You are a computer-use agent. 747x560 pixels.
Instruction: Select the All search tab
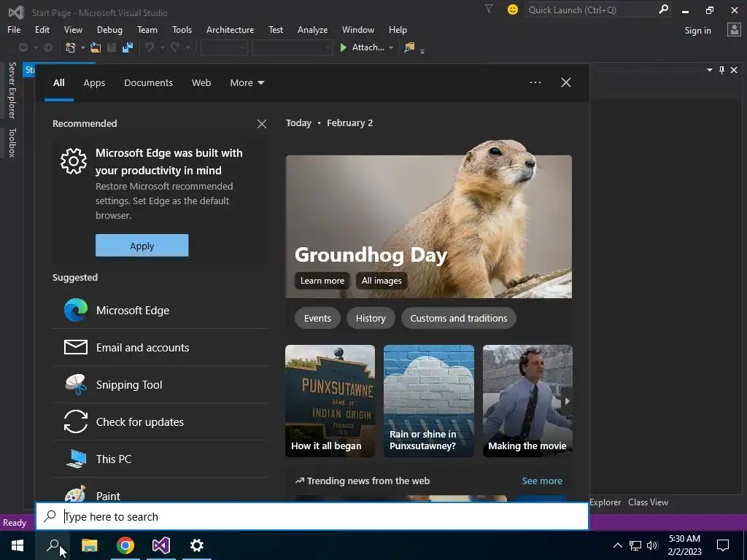[58, 83]
